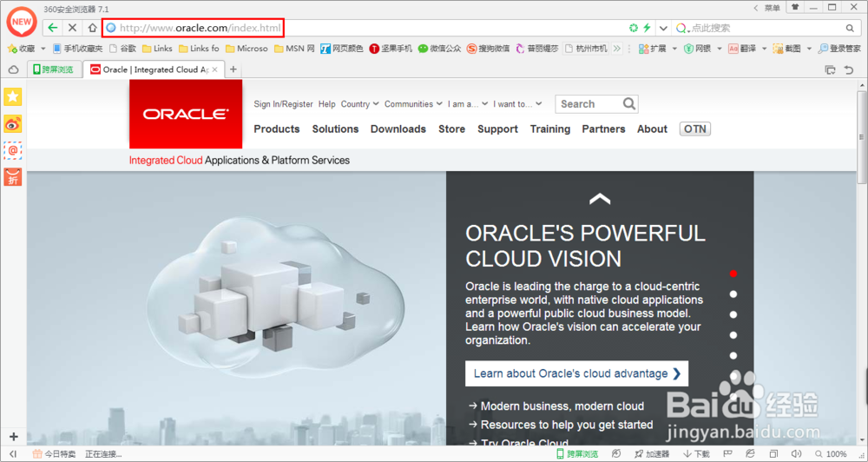868x462 pixels.
Task: Open the 扩展 extensions toolbar button
Action: [x=652, y=49]
